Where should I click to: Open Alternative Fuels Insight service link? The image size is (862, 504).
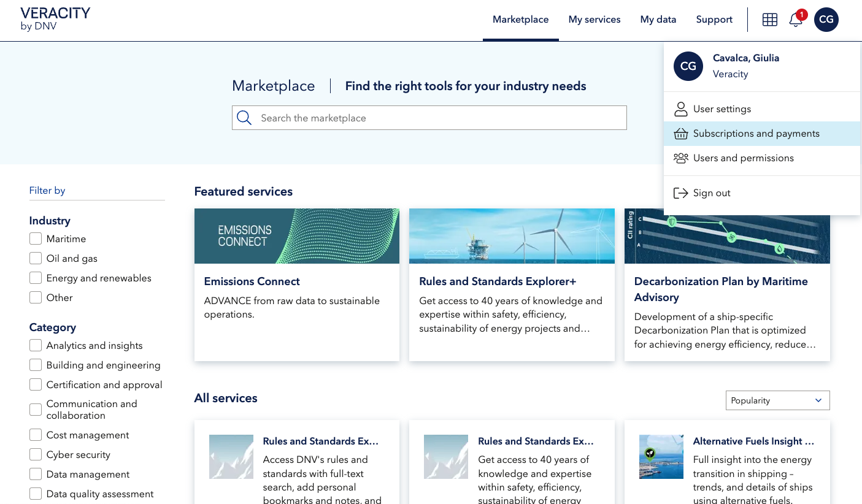click(x=753, y=441)
